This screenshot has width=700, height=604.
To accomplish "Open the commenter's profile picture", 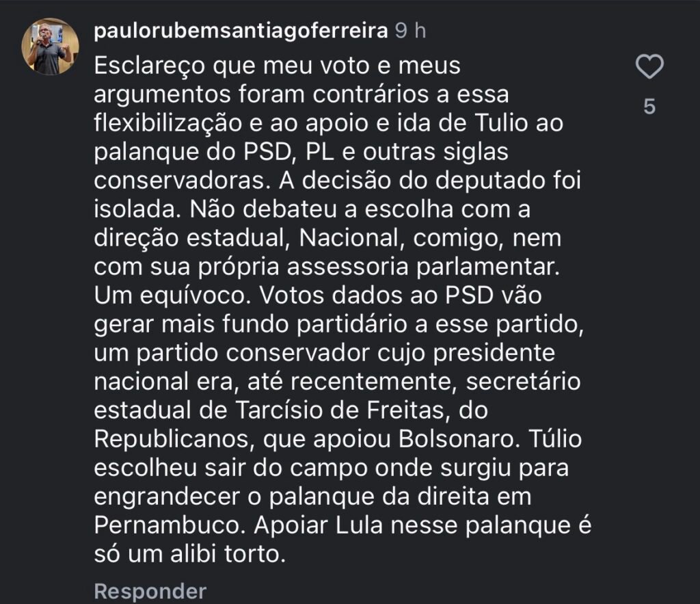I will click(x=50, y=47).
